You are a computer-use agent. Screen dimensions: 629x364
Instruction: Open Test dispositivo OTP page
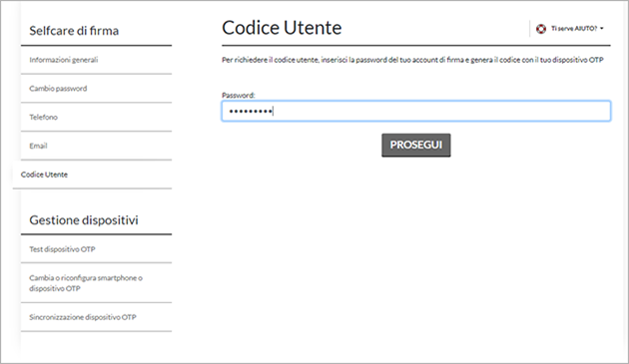[96, 249]
